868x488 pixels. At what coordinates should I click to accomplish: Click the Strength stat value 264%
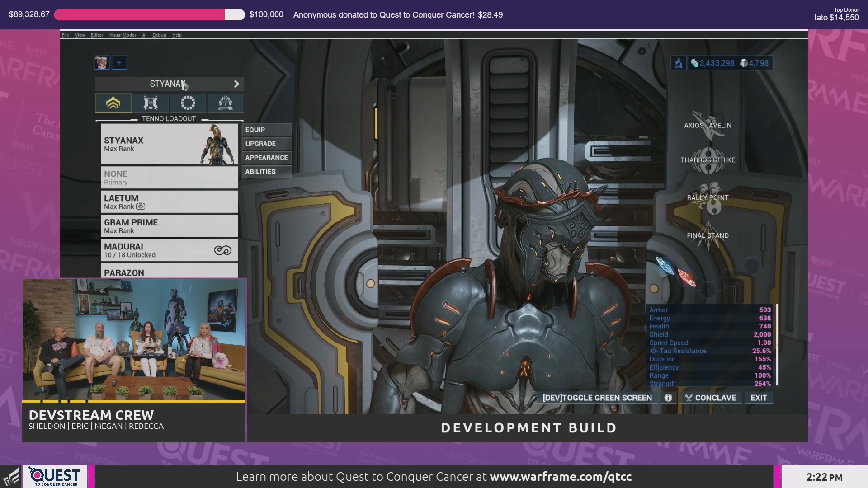click(x=763, y=384)
